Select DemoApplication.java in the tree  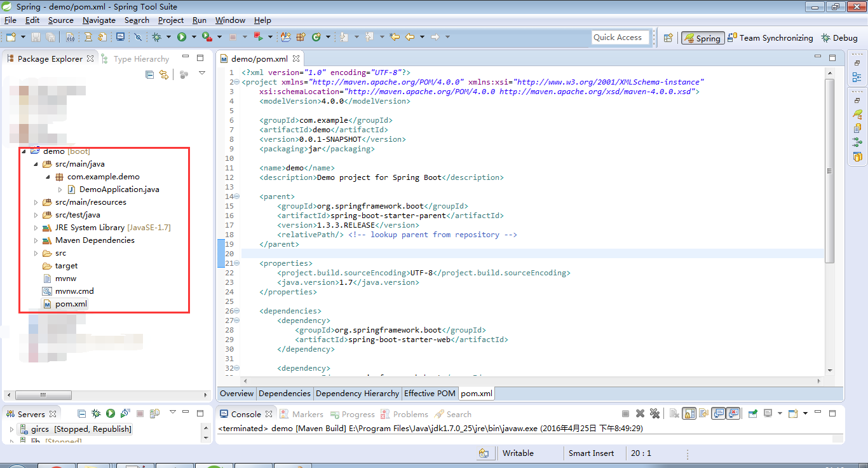point(119,189)
